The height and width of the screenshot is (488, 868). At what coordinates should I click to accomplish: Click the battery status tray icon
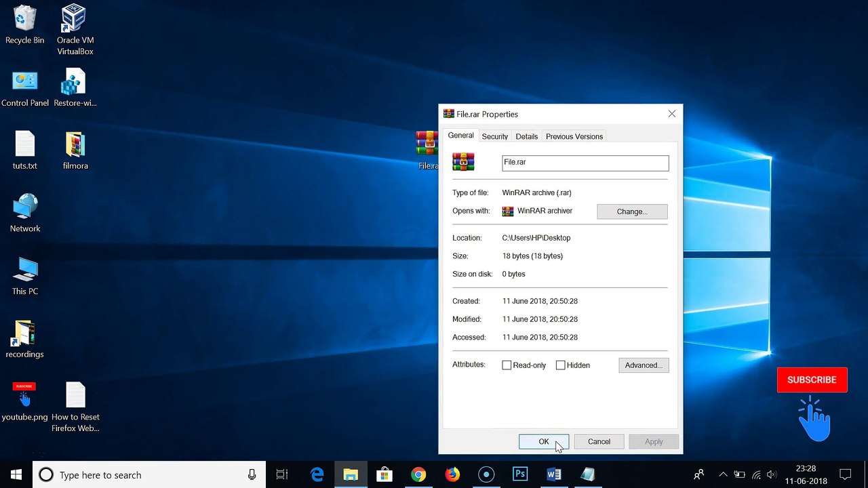coord(739,474)
